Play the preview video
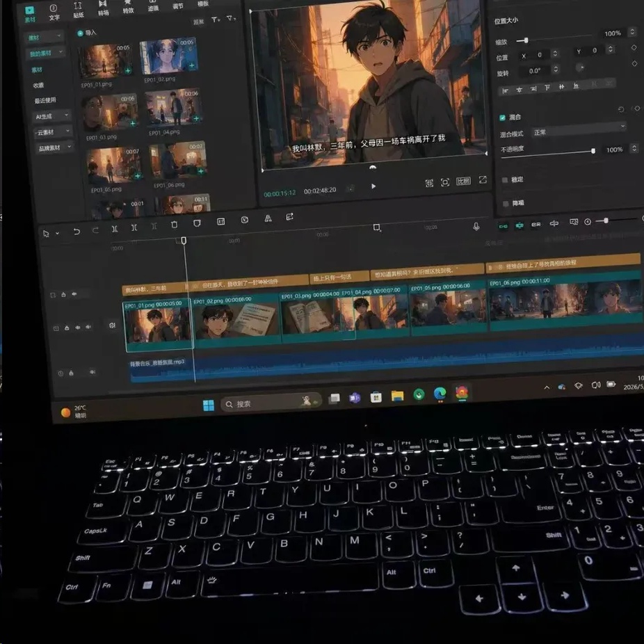Image resolution: width=644 pixels, height=644 pixels. (x=373, y=186)
